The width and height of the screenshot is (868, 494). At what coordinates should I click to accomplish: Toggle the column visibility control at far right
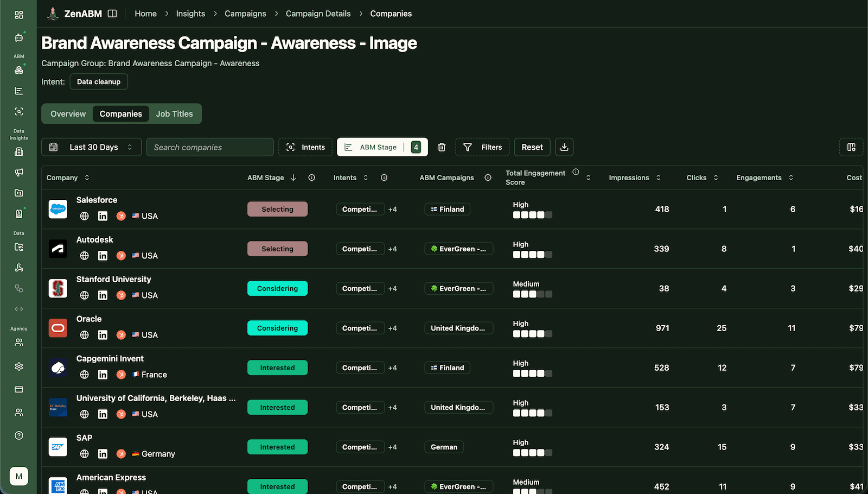point(851,147)
